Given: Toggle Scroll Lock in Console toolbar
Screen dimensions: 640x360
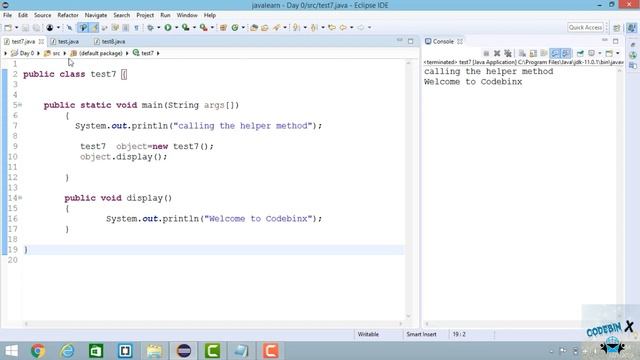Looking at the screenshot, I should pyautogui.click(x=533, y=53).
